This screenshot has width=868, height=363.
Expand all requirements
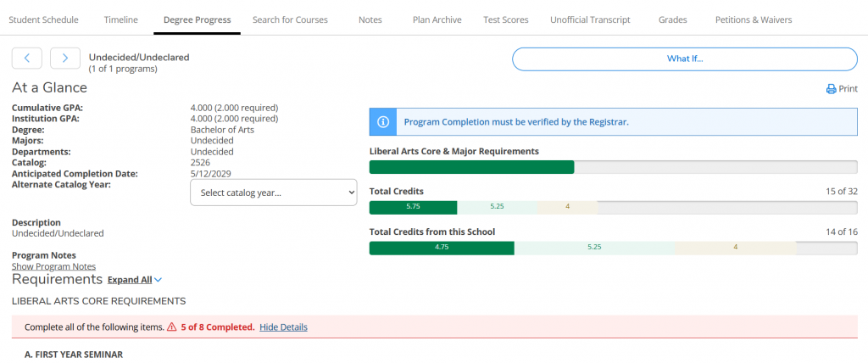pyautogui.click(x=130, y=280)
